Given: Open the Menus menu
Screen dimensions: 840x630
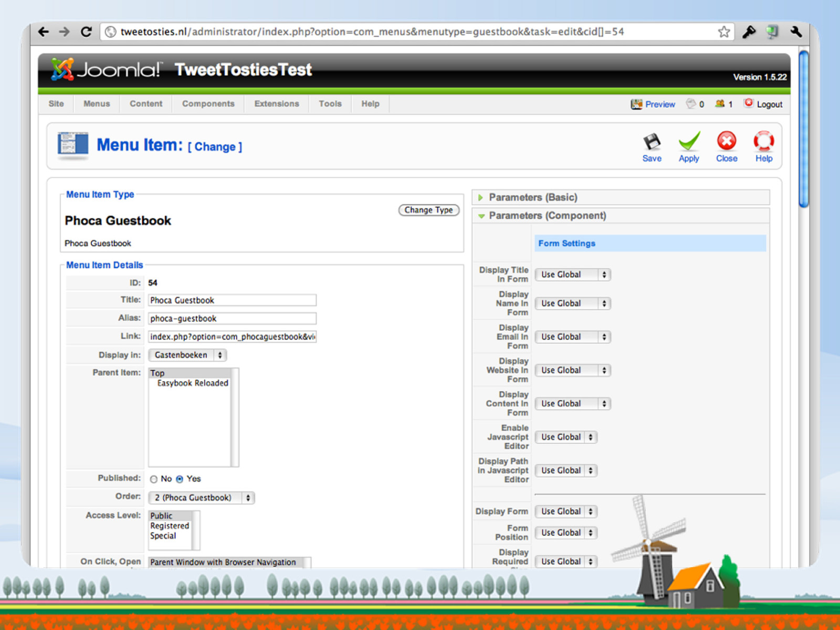Looking at the screenshot, I should [x=97, y=103].
